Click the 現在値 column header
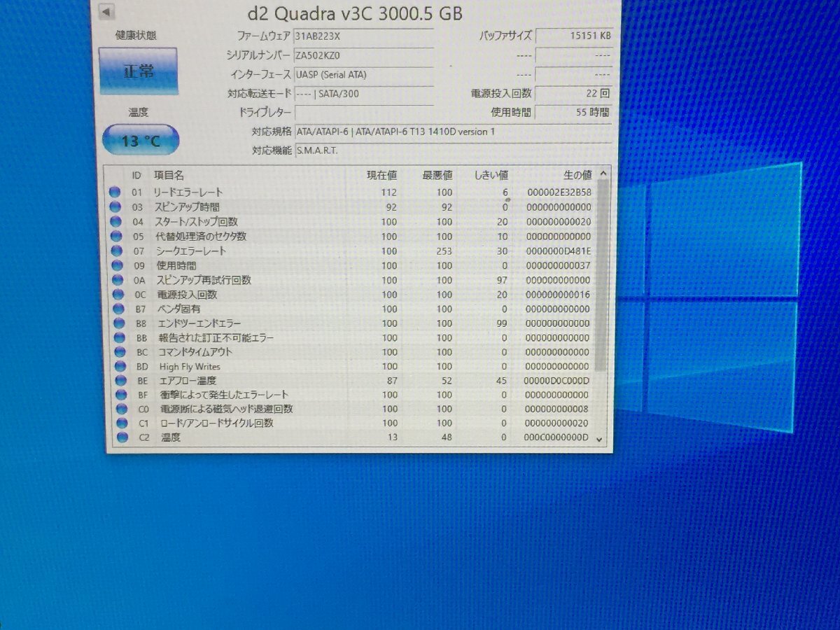The width and height of the screenshot is (840, 630). [381, 175]
